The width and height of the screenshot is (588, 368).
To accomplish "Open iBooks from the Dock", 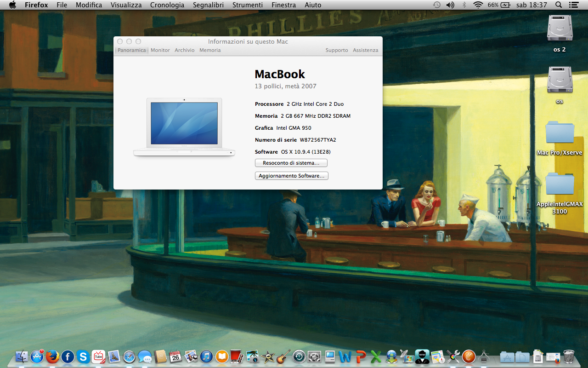I will (222, 356).
